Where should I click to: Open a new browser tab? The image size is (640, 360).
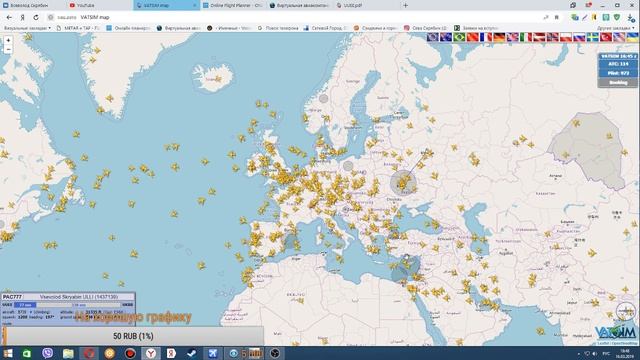point(405,5)
